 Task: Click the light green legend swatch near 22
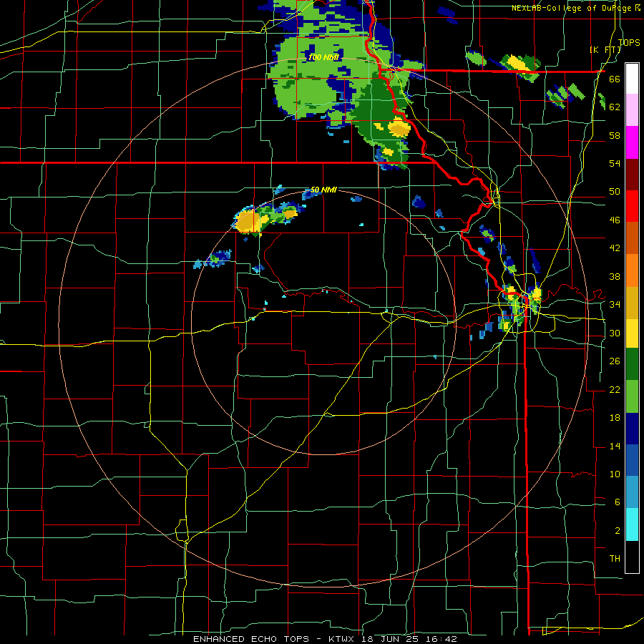click(x=632, y=396)
